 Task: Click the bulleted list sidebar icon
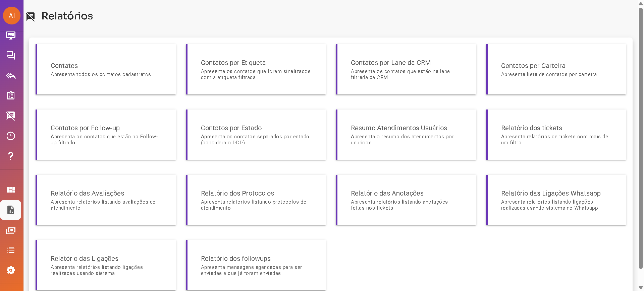point(11,250)
